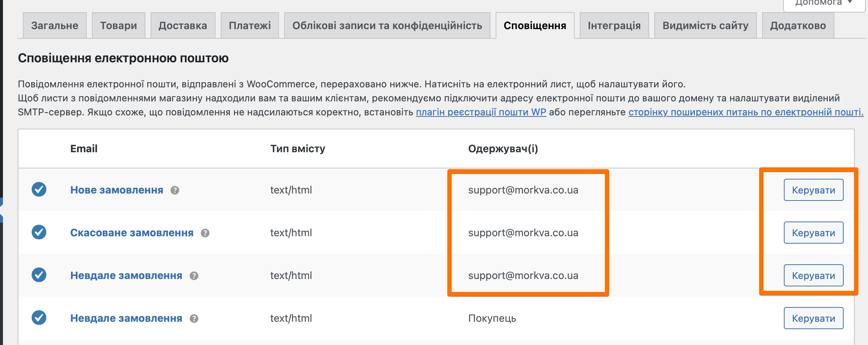The width and height of the screenshot is (868, 345).
Task: Open Нове замовлення email settings link
Action: click(x=117, y=190)
